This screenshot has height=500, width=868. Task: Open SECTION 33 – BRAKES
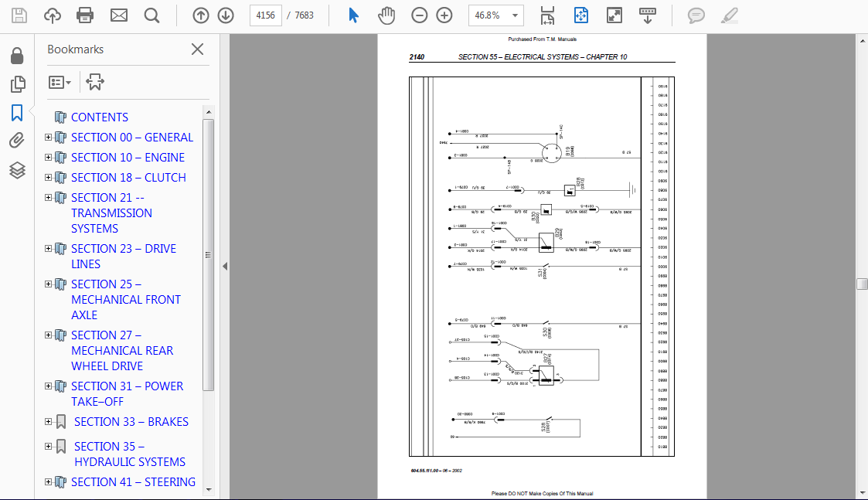tap(131, 422)
